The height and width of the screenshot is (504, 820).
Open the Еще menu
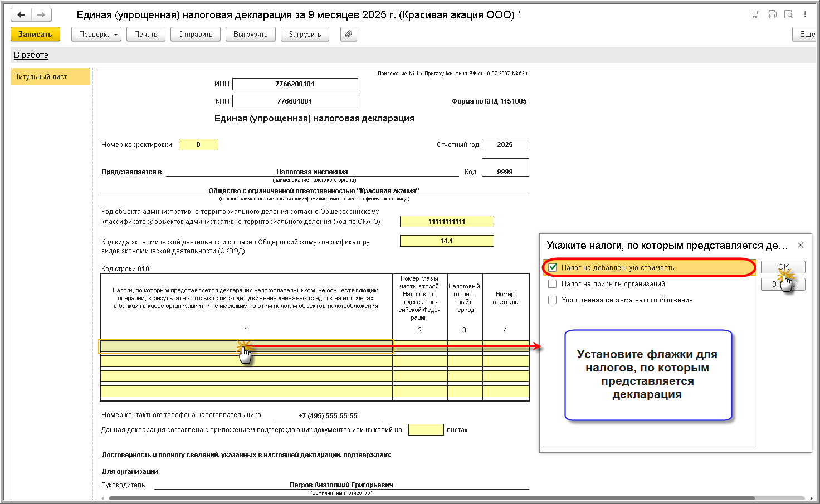point(806,34)
